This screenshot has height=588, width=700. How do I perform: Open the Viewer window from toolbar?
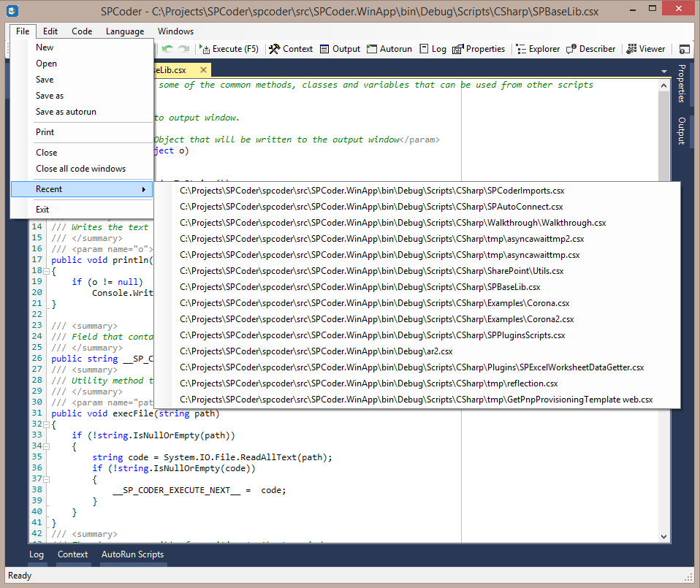[x=645, y=49]
